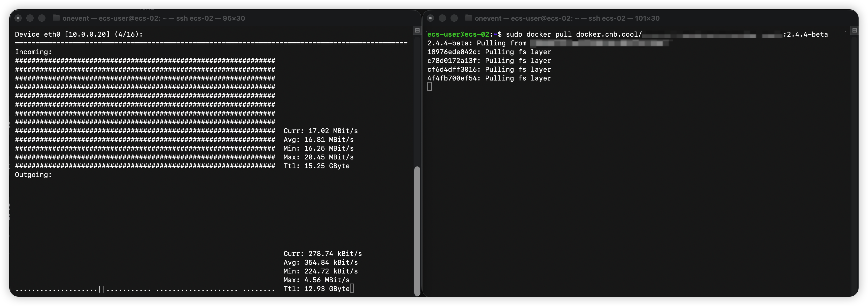Click the split pane icon in the 101×30 terminal

(x=854, y=31)
